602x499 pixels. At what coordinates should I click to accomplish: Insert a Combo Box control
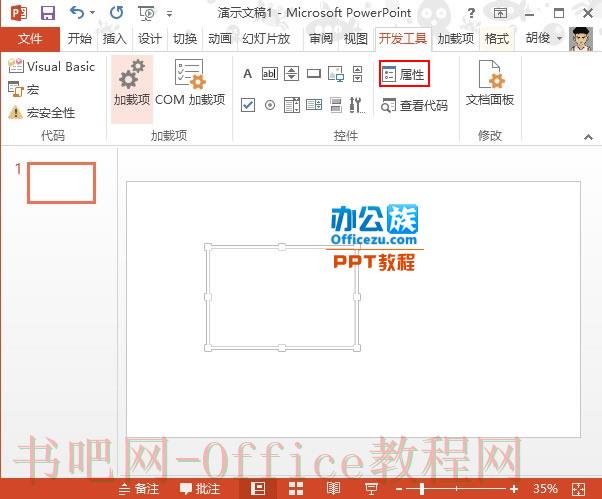tap(314, 104)
